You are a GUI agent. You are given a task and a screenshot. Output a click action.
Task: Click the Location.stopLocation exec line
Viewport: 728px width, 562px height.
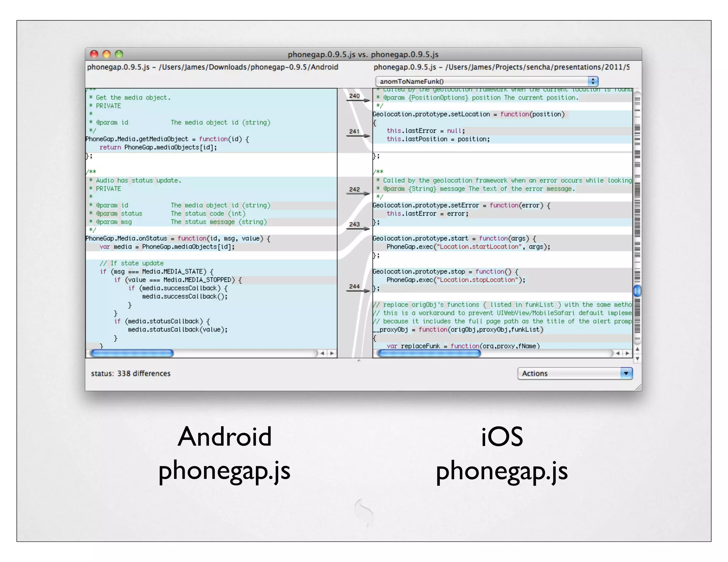tap(456, 280)
